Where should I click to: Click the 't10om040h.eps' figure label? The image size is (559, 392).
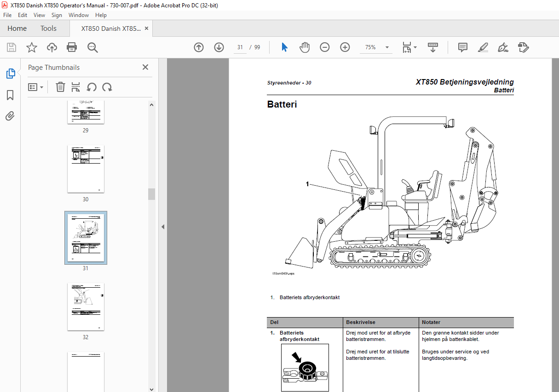pos(283,273)
